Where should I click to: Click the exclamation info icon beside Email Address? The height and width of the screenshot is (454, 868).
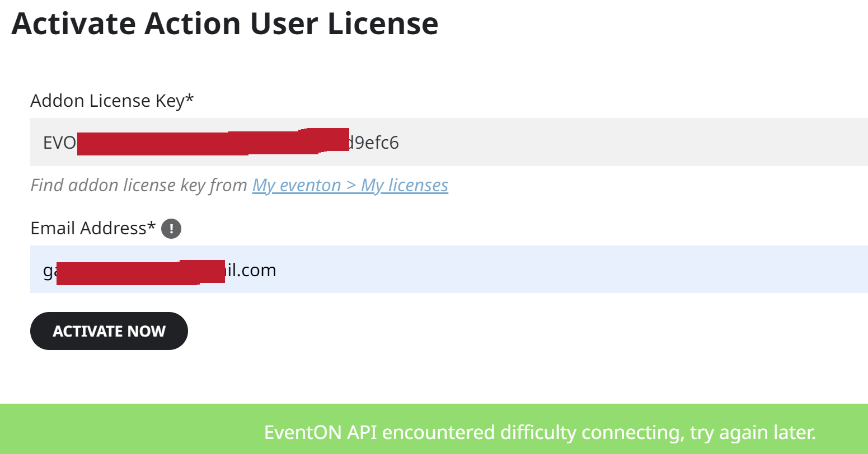coord(171,229)
